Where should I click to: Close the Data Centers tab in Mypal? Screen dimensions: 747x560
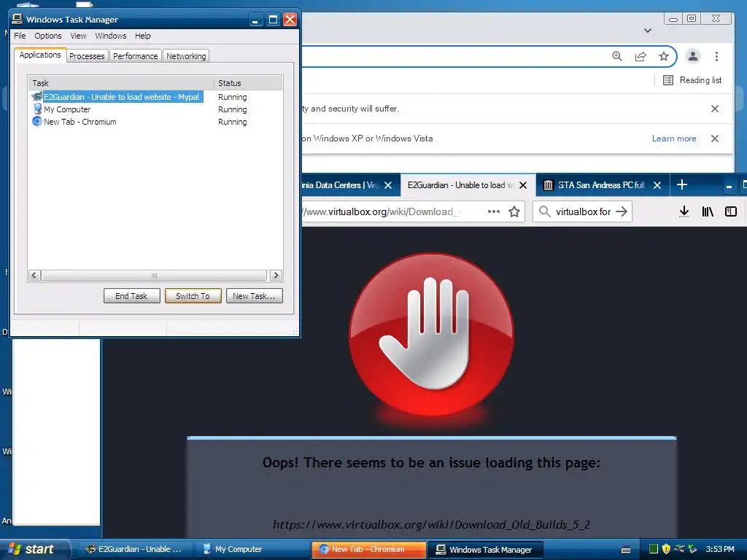[388, 185]
